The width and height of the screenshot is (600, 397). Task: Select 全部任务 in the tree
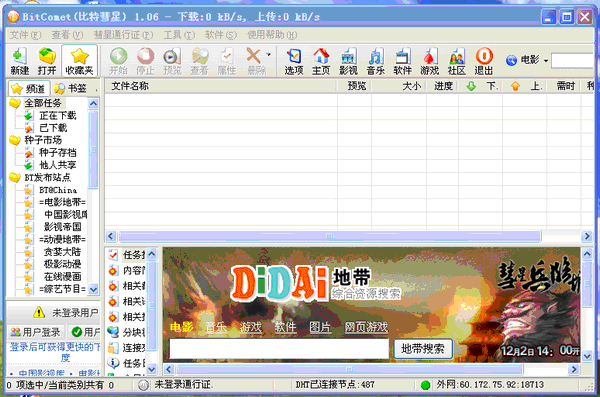pyautogui.click(x=43, y=103)
